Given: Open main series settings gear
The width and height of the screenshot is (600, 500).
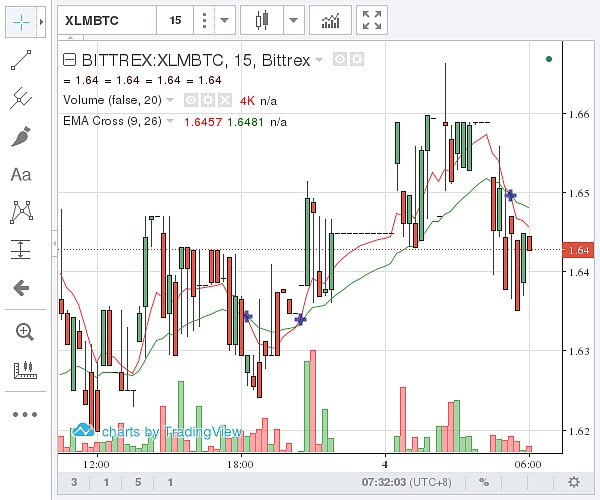Looking at the screenshot, I should click(x=357, y=60).
